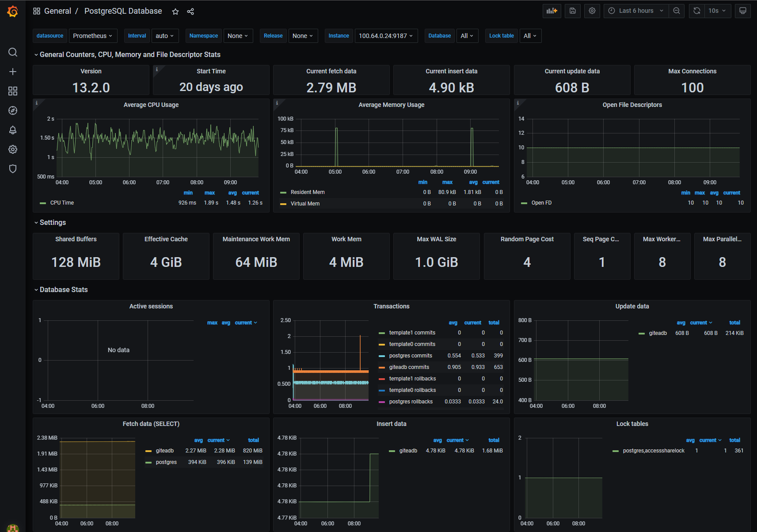Zoom out the time range
Screen dimensions: 757x532
click(677, 11)
